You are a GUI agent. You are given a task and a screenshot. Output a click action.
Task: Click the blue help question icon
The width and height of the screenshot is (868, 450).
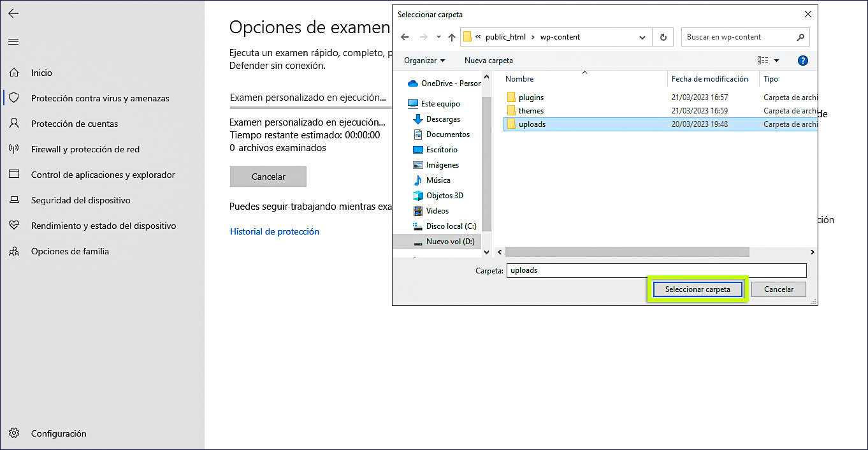[803, 61]
